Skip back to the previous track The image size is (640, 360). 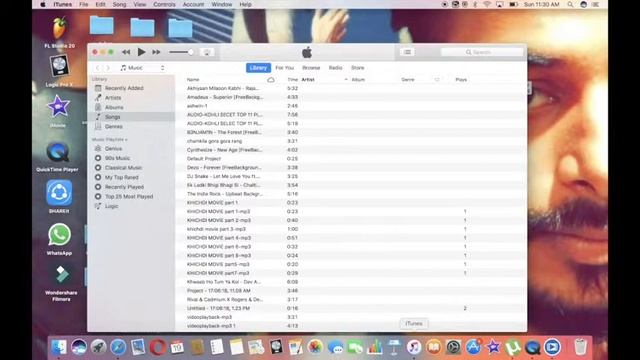(126, 52)
